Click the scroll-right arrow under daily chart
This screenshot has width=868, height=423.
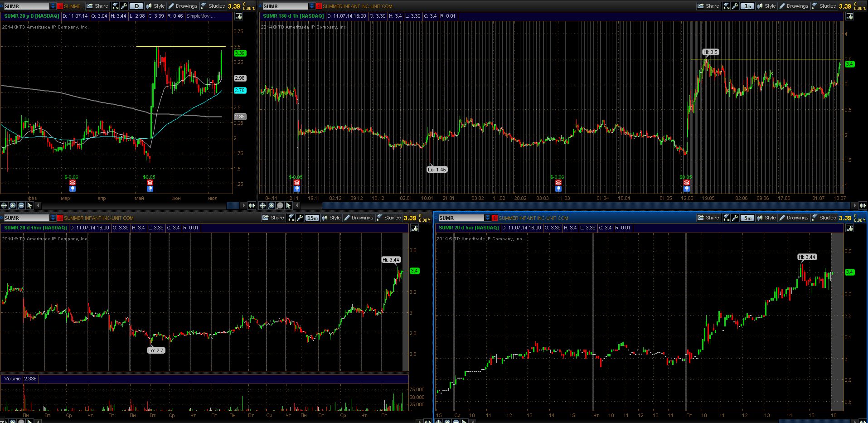[243, 205]
